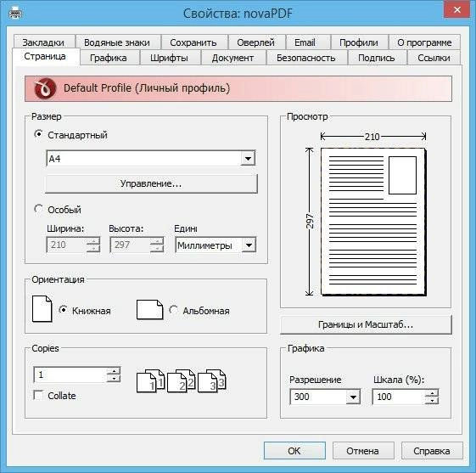Open help with Справка button
Screen dimensions: 476x473
[x=432, y=451]
